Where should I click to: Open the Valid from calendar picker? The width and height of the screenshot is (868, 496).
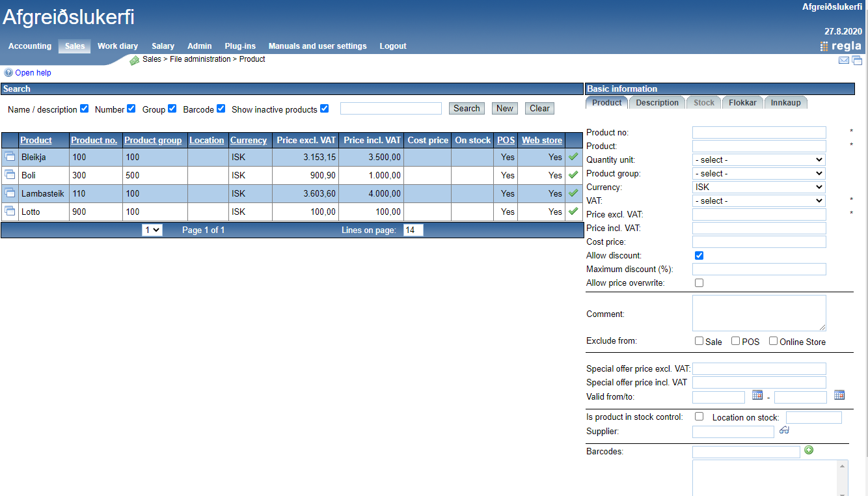pyautogui.click(x=757, y=395)
